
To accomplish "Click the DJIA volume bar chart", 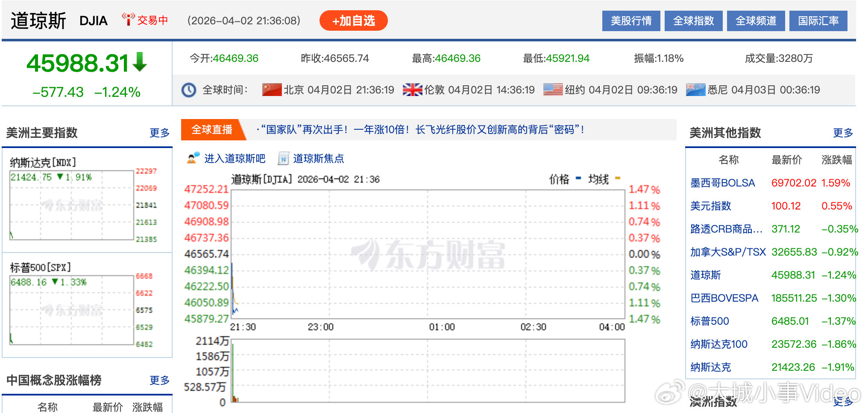I will pyautogui.click(x=428, y=371).
